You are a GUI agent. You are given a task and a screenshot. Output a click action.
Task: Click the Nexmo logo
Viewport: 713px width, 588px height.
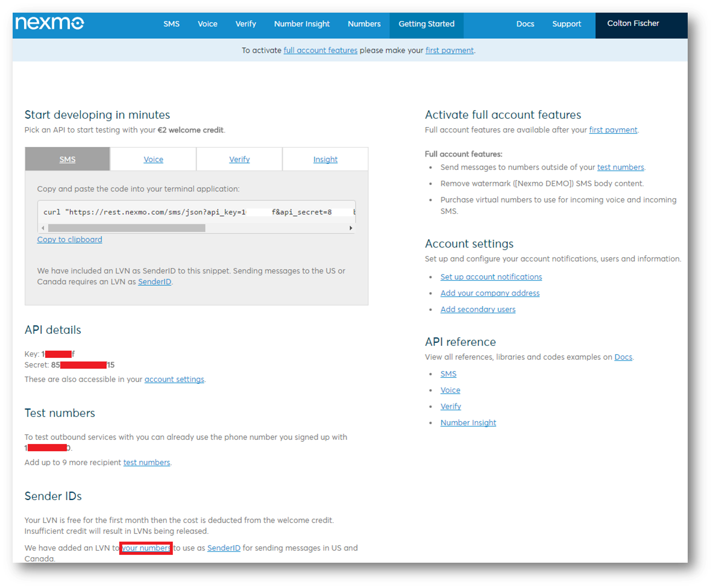click(49, 23)
